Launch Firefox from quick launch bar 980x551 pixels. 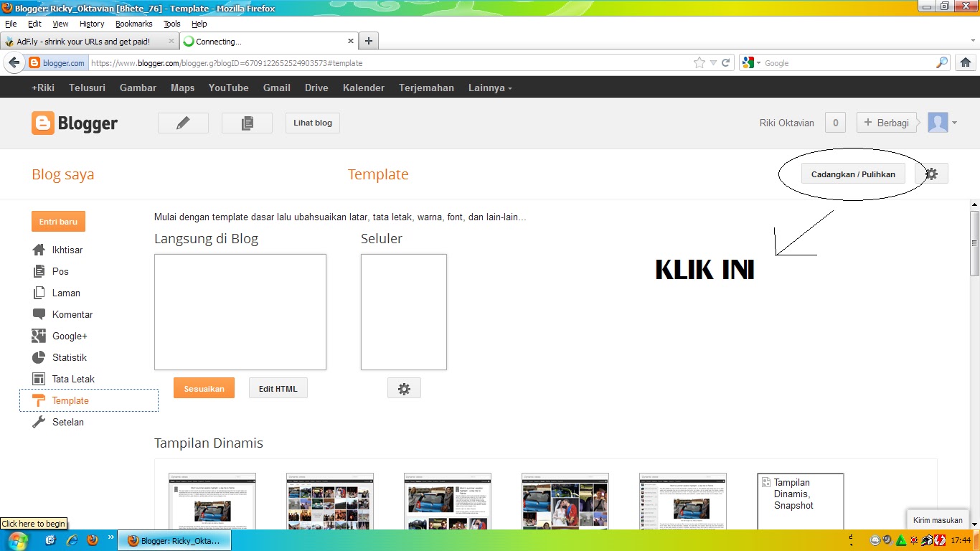coord(91,540)
